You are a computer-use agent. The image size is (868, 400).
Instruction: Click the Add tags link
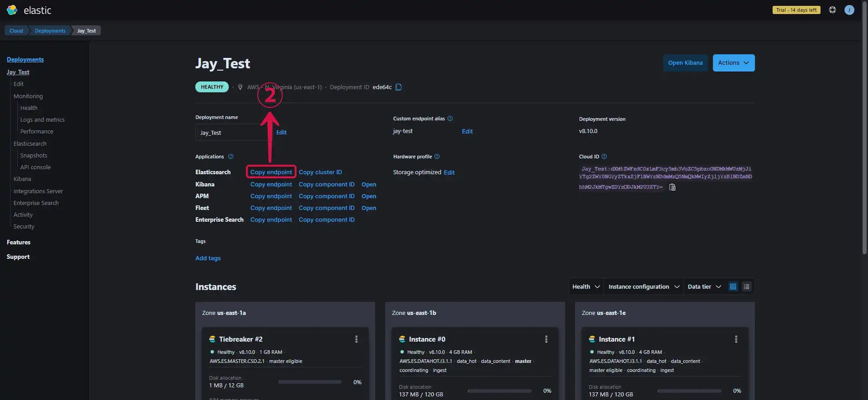click(208, 258)
